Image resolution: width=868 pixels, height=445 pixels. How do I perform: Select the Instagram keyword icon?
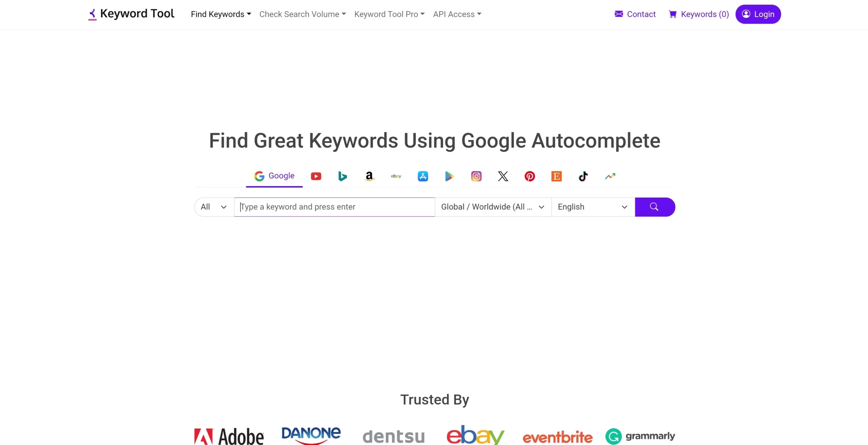pyautogui.click(x=476, y=176)
